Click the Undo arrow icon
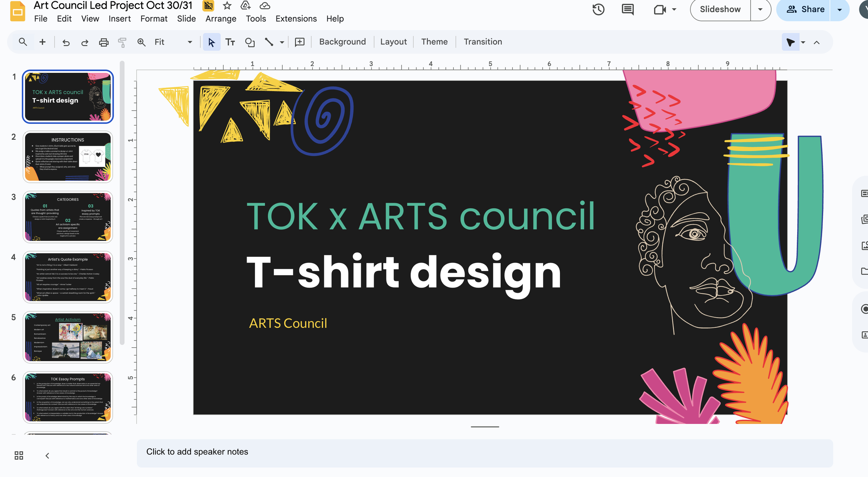This screenshot has width=868, height=477. pyautogui.click(x=66, y=42)
